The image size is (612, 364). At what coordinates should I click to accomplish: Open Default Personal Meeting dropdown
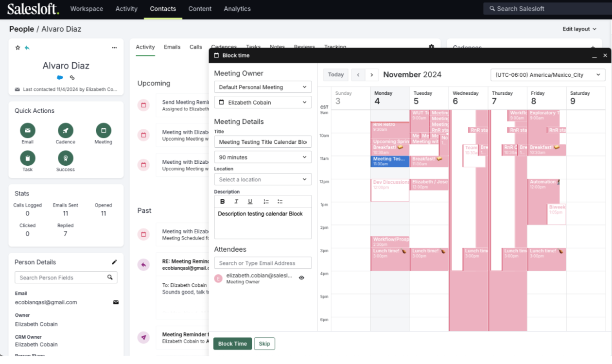pos(263,87)
